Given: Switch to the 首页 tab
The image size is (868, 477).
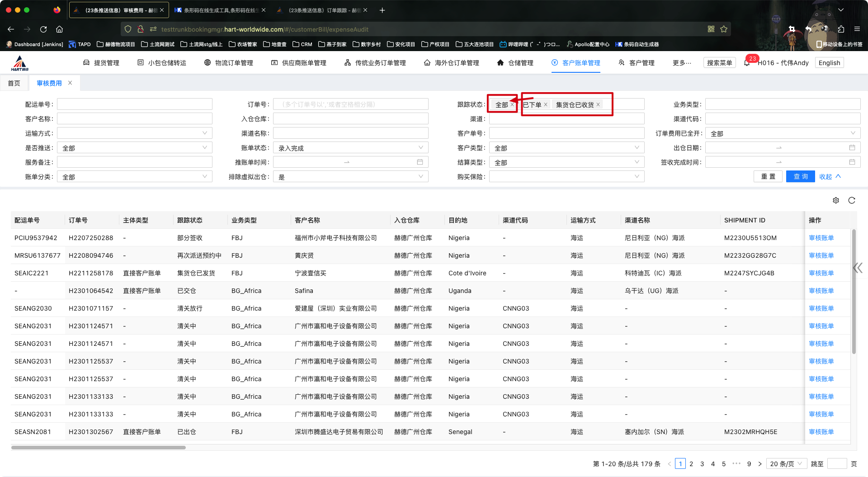Looking at the screenshot, I should click(14, 83).
